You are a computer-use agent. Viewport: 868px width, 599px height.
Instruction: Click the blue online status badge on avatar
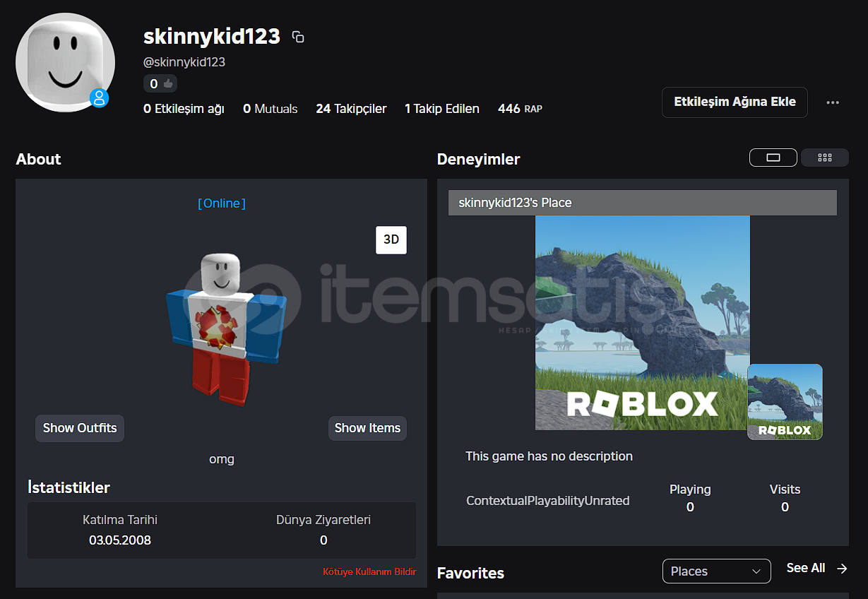click(x=100, y=98)
